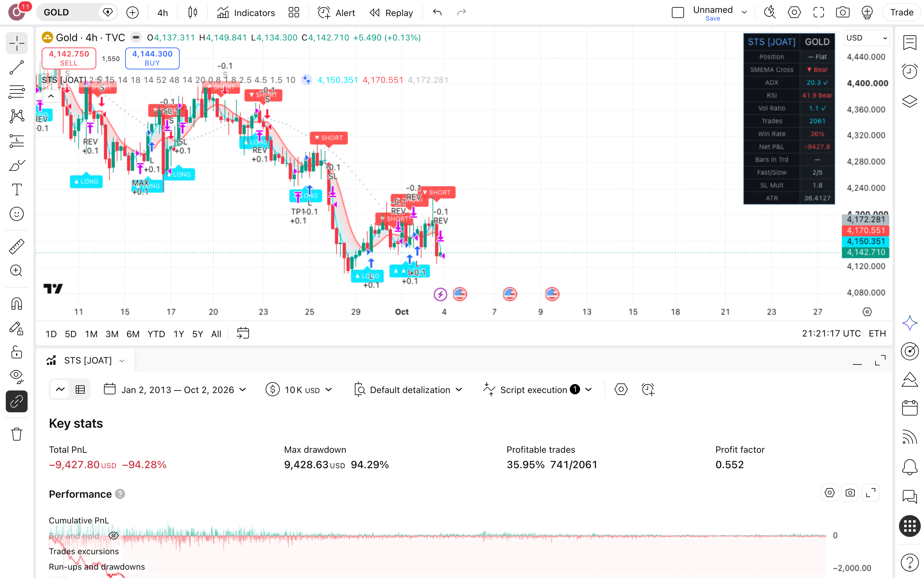The height and width of the screenshot is (578, 924).
Task: Select the Fibonacci retracement tool
Action: coord(16,92)
